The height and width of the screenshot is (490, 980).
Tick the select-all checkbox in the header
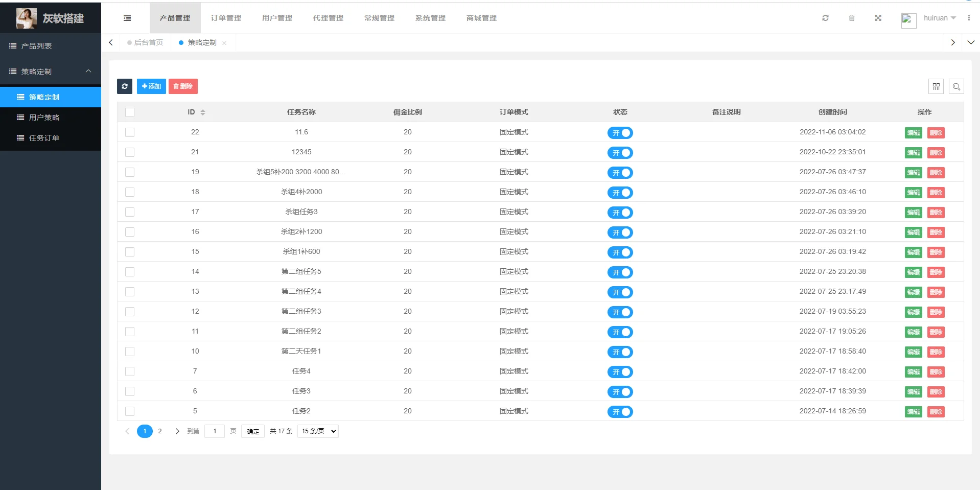click(x=130, y=112)
